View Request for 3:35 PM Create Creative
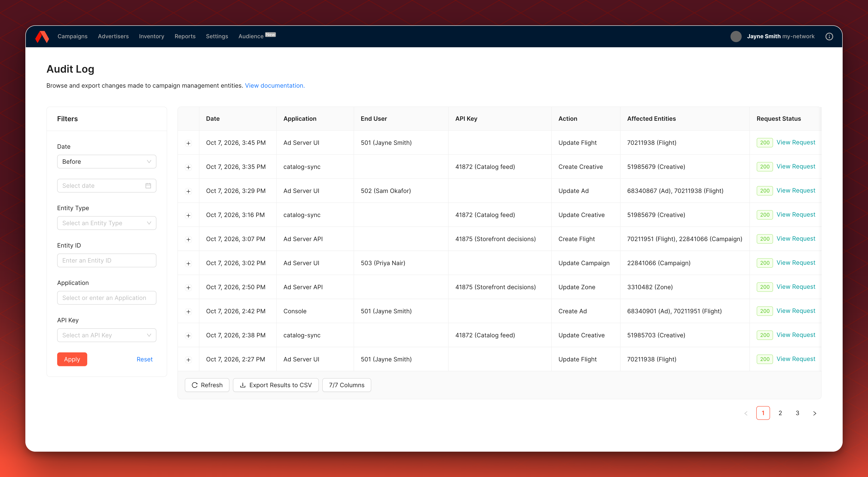 [796, 166]
